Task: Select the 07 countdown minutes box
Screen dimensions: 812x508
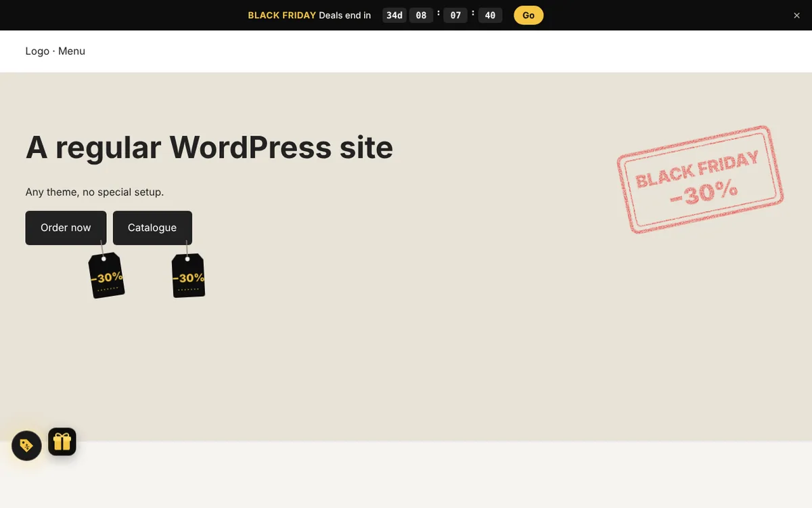Action: (x=455, y=15)
